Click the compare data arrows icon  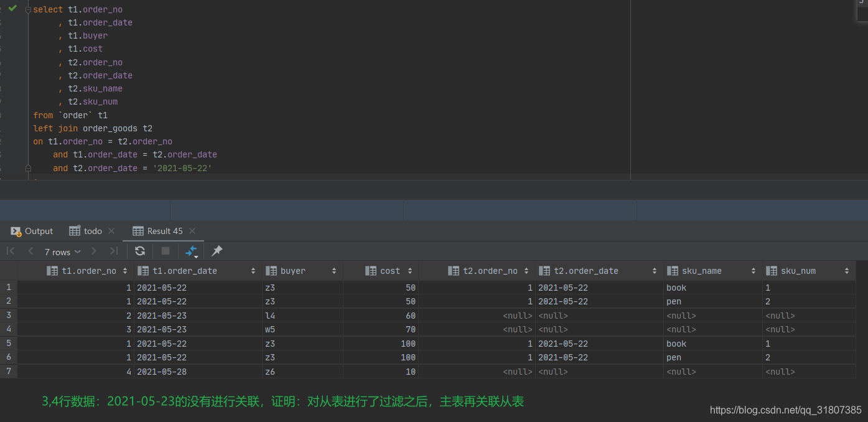(192, 251)
